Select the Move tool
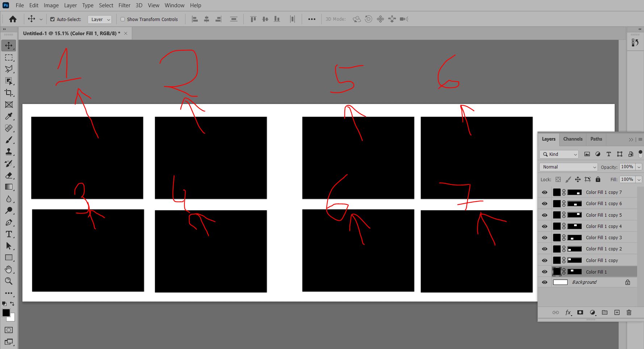 [x=9, y=45]
